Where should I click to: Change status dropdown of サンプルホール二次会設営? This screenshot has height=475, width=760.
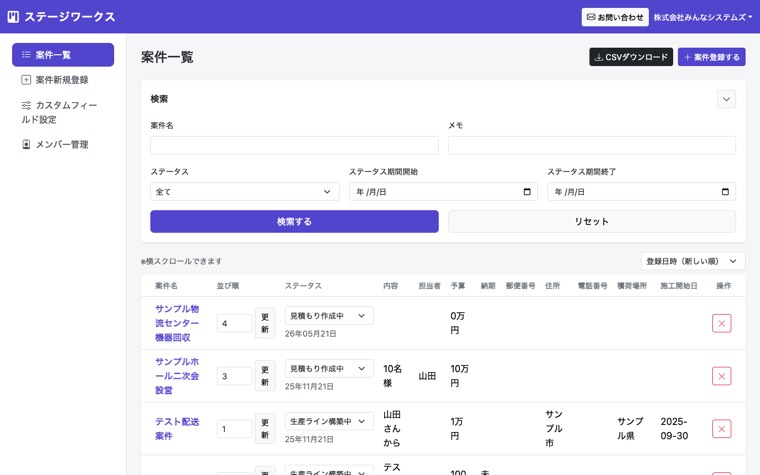329,368
